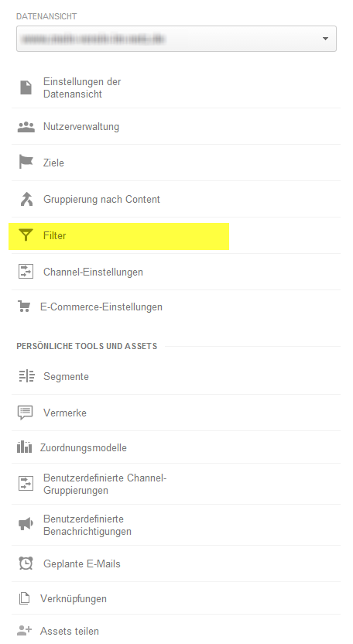Screen dimensions: 353x644
Task: Click the Channel-Einstellungen arrows icon
Action: pos(26,272)
